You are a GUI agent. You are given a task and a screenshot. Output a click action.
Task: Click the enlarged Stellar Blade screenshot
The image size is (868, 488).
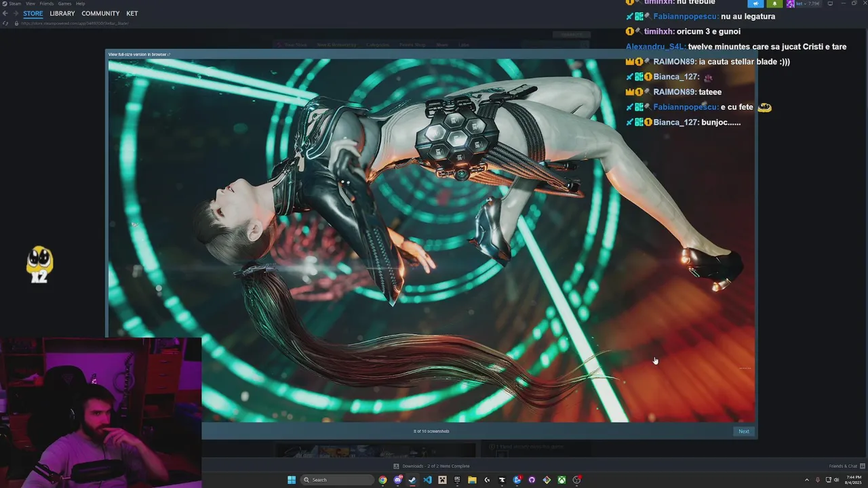click(x=432, y=241)
